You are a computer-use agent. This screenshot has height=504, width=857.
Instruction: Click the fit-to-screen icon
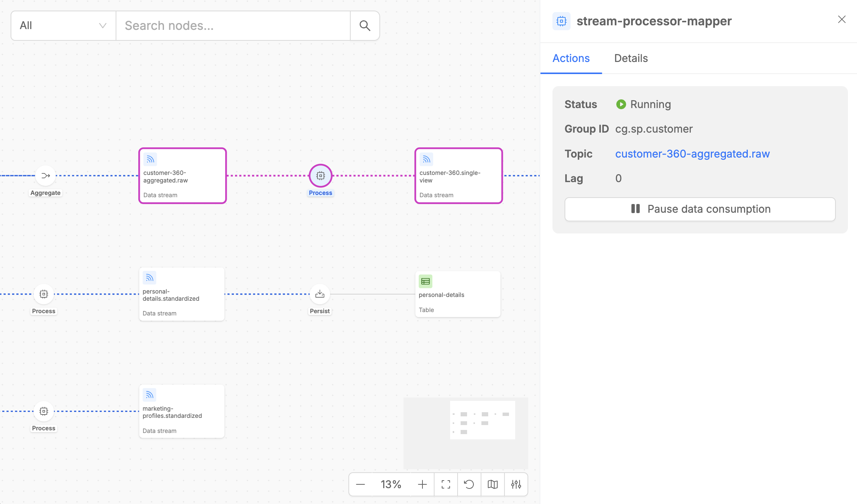[446, 484]
